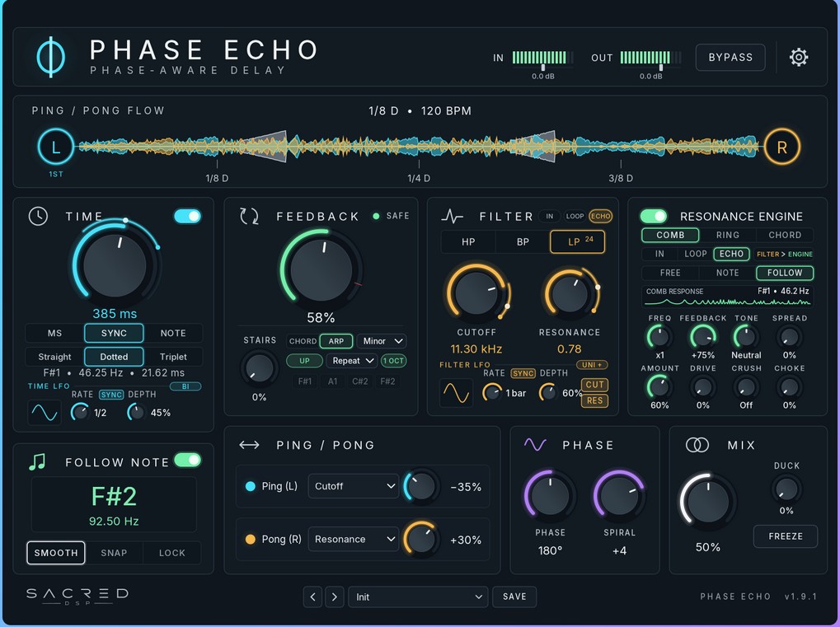Go to next preset arrow
The height and width of the screenshot is (627, 840).
pos(335,597)
